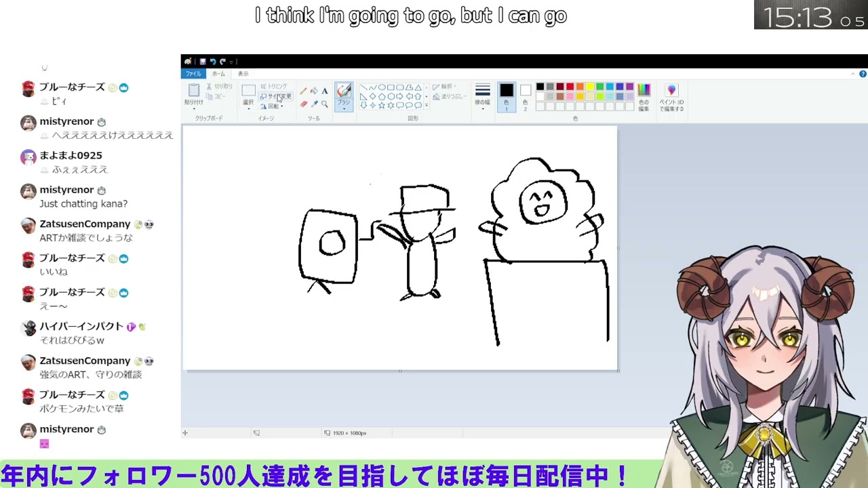Open the quick access toolbar customize arrow
Screen dimensions: 868x488
click(x=231, y=62)
